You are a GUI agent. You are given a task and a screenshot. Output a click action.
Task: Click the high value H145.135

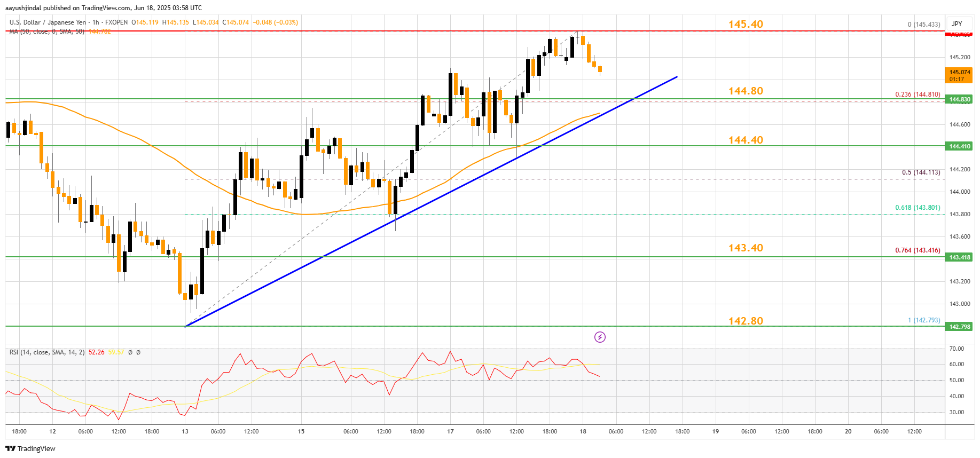(176, 22)
